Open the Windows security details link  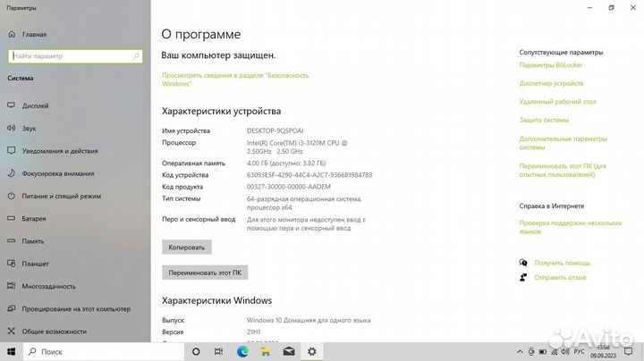pyautogui.click(x=235, y=80)
